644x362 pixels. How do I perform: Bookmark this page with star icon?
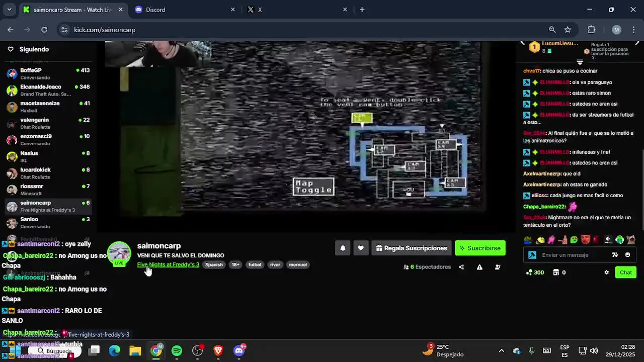tap(568, 30)
